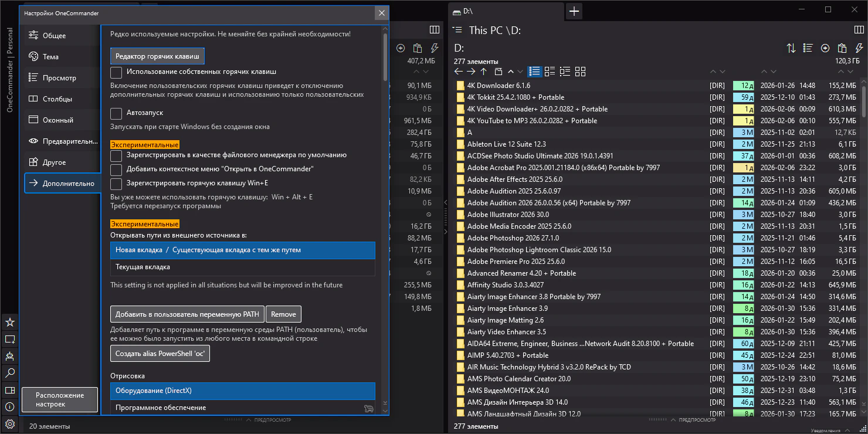The image size is (868, 434).
Task: Switch to the four-square thumbnail grid view
Action: pyautogui.click(x=580, y=72)
